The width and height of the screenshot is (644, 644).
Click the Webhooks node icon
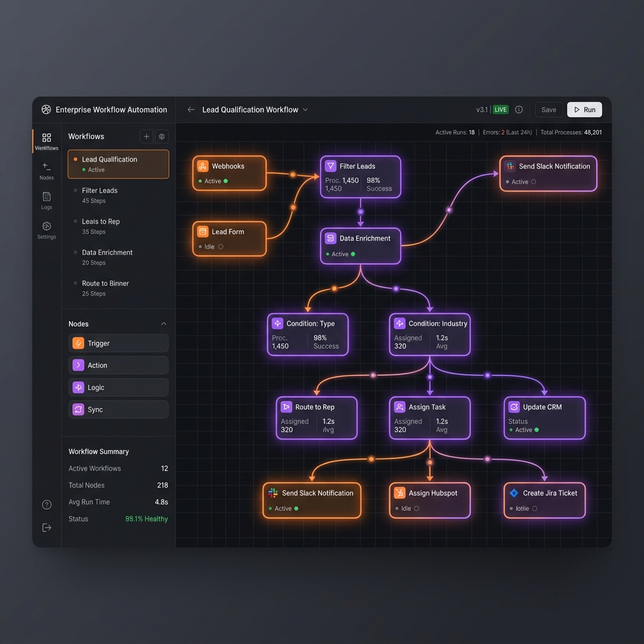coord(203,166)
